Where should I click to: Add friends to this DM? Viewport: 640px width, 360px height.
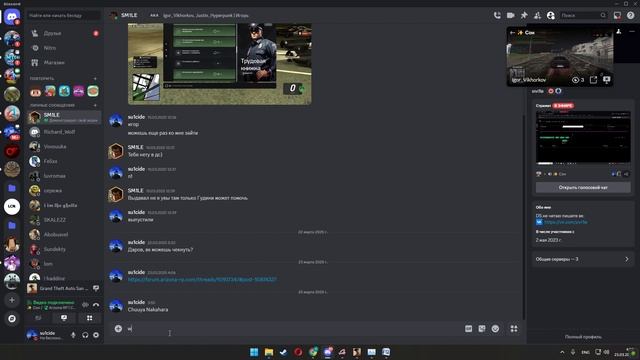coord(537,15)
